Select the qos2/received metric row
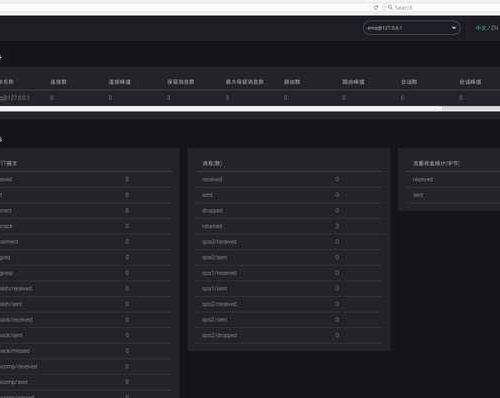The image size is (500, 398). pos(289,304)
